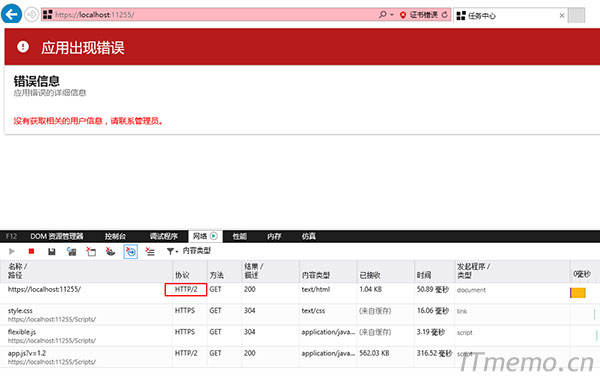Viewport: 600px width, 378px height.
Task: Toggle clear entries on navigate icon
Action: click(x=130, y=251)
